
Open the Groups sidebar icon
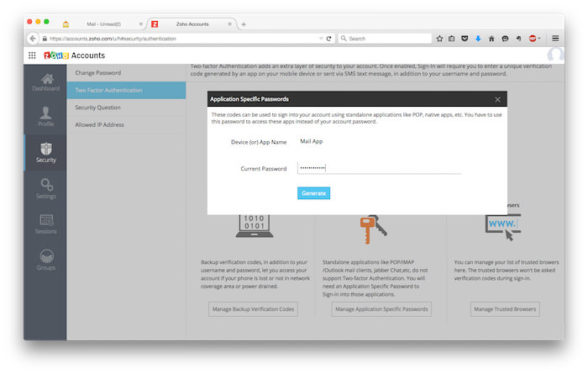(x=46, y=256)
